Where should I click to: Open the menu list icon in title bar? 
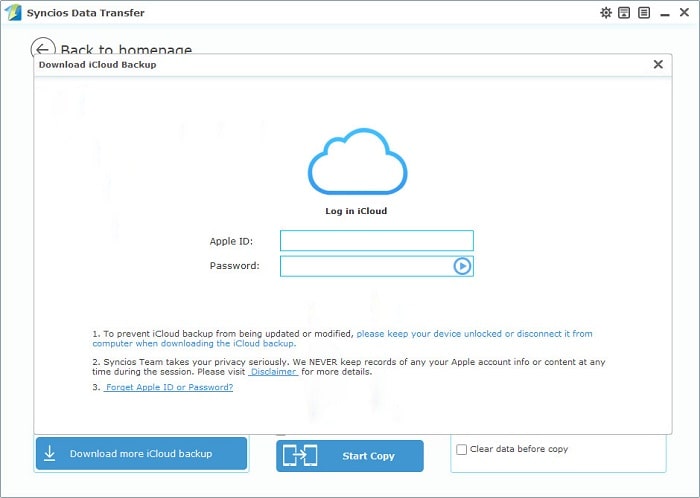point(644,12)
